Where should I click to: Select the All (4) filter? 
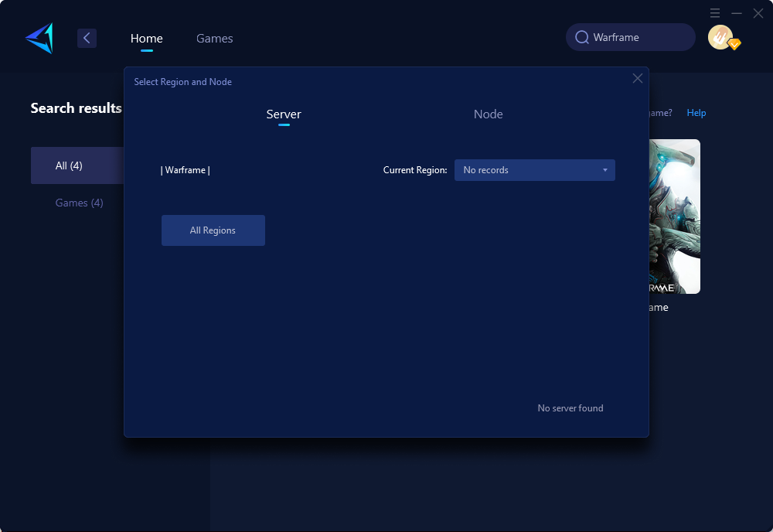tap(77, 165)
